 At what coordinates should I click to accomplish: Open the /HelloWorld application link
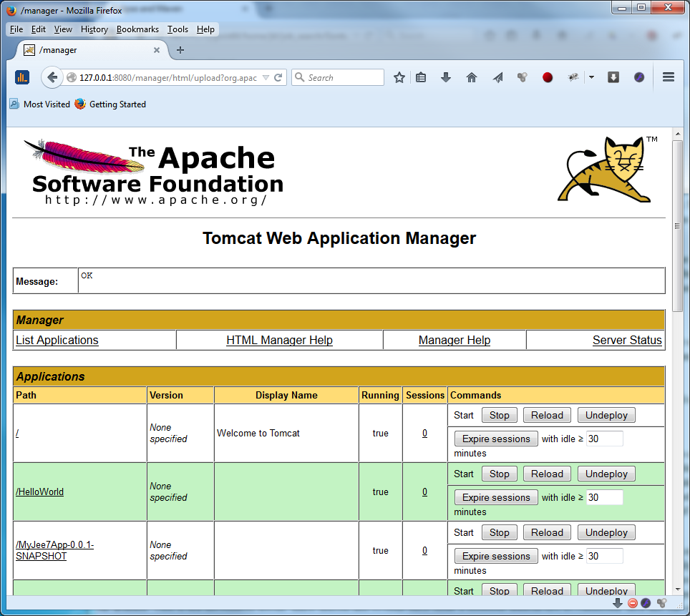tap(39, 492)
